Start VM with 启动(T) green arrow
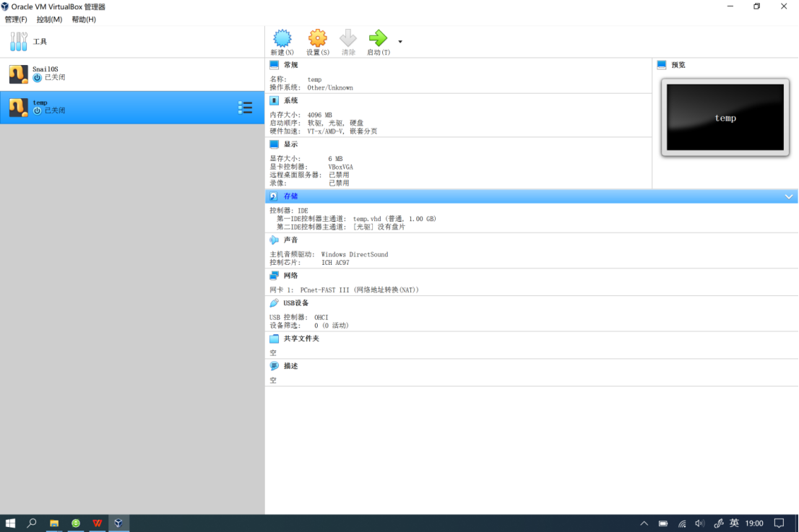 click(378, 38)
